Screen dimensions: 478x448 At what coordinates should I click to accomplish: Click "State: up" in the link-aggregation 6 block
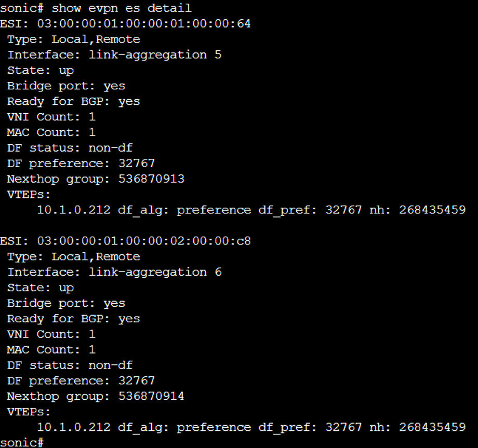41,288
